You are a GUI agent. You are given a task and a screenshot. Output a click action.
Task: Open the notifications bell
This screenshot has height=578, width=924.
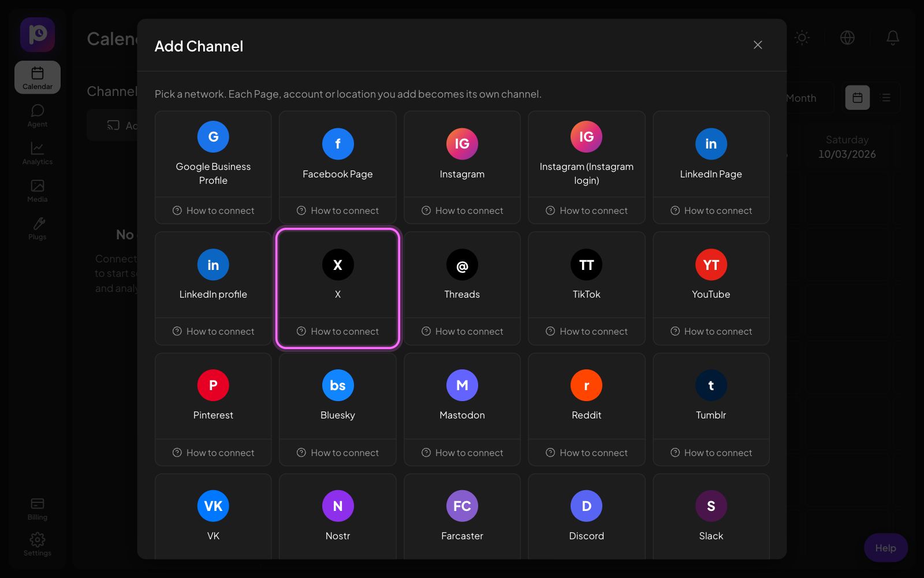coord(893,38)
